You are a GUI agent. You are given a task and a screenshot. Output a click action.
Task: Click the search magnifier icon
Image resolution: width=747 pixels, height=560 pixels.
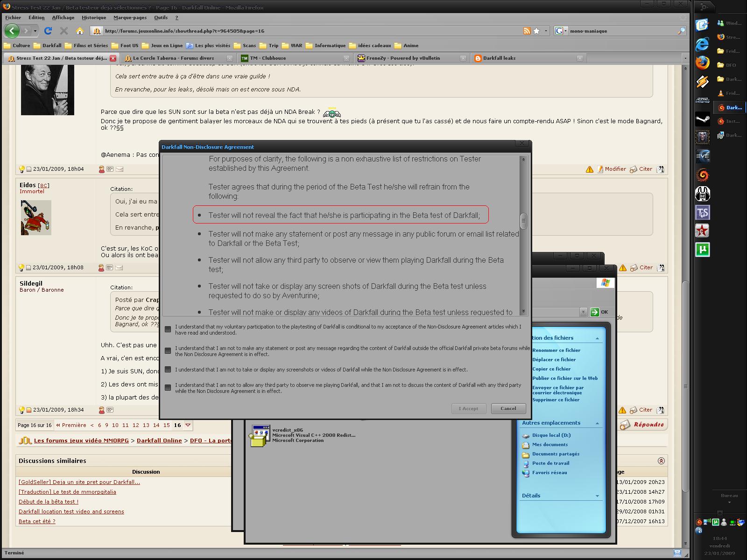click(681, 31)
